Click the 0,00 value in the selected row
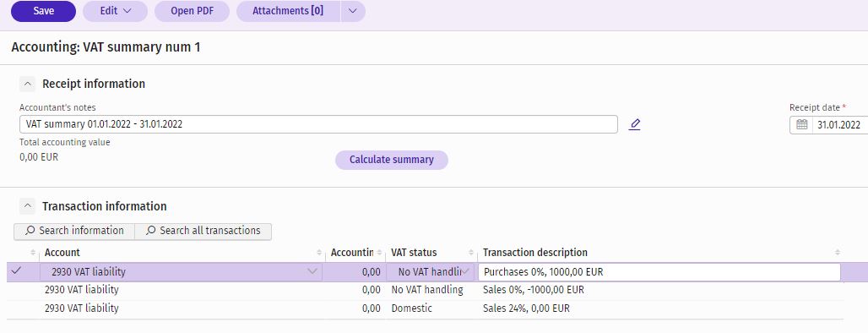Viewport: 868px width, 333px height. coord(371,272)
